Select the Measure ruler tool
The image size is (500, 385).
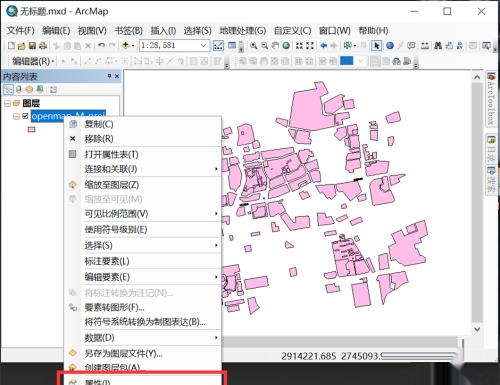pos(425,46)
